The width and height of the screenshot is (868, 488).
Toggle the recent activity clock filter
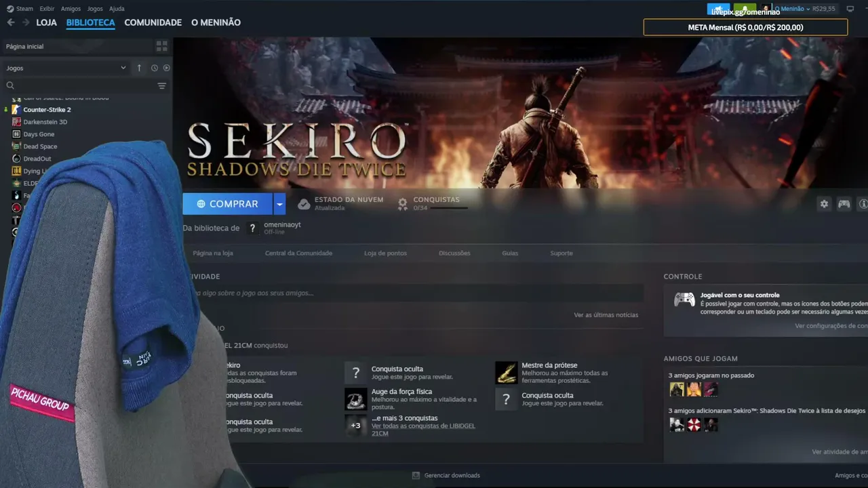click(x=155, y=68)
